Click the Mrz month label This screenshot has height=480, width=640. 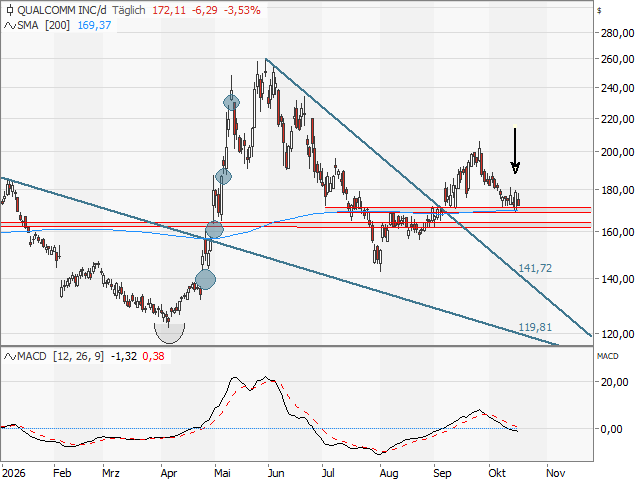click(111, 473)
